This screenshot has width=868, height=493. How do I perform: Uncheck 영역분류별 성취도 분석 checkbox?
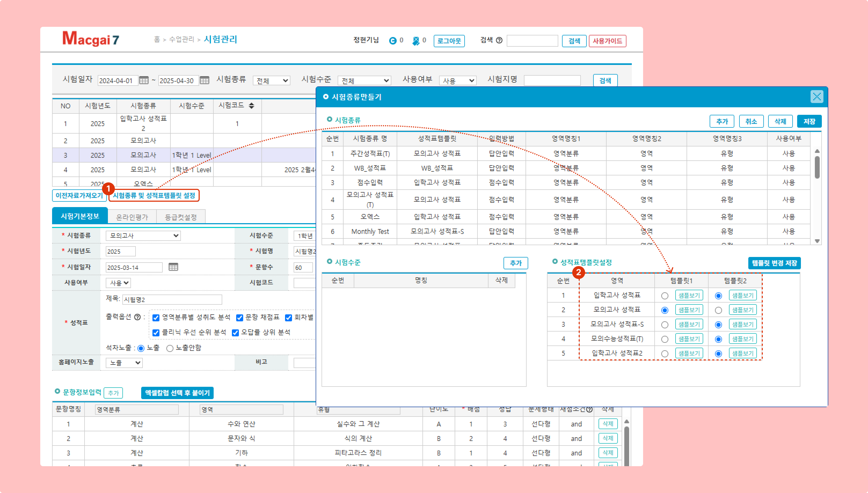(x=156, y=318)
